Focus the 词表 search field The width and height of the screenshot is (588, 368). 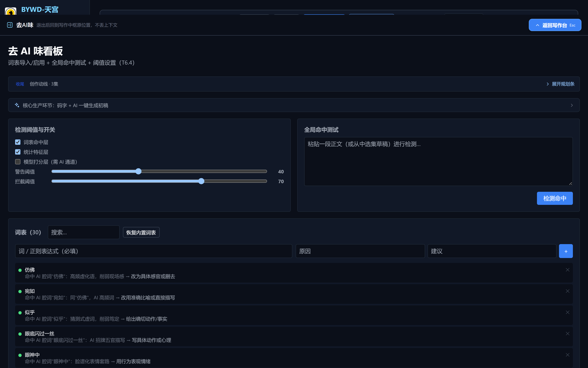click(84, 232)
